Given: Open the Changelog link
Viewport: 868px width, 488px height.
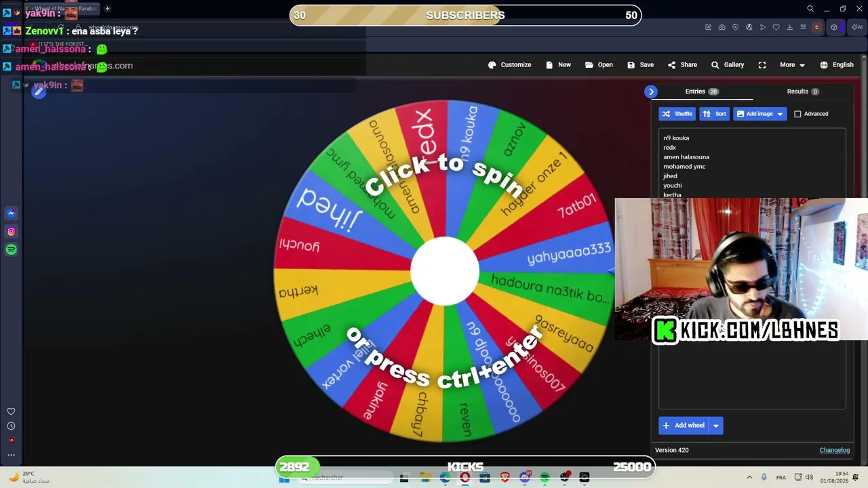Looking at the screenshot, I should pyautogui.click(x=834, y=450).
